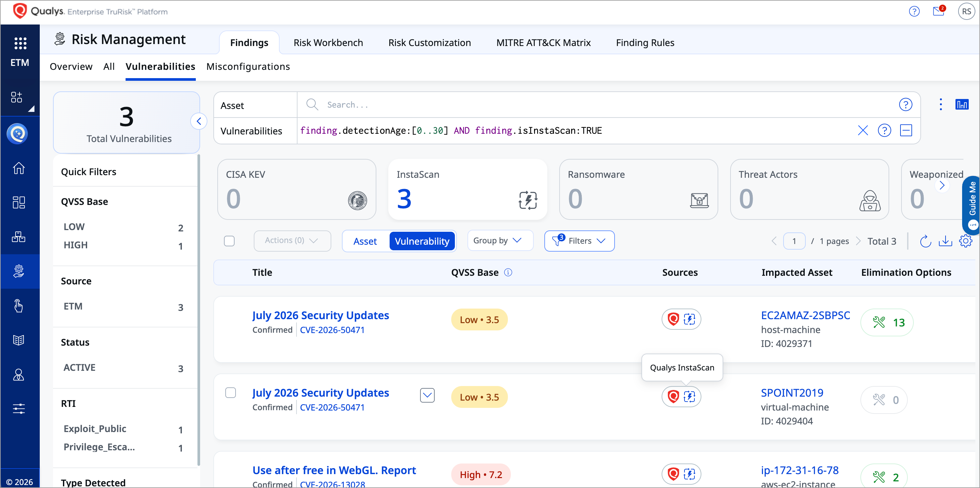
Task: Open the ip-172-31-16-78 asset link
Action: (800, 470)
